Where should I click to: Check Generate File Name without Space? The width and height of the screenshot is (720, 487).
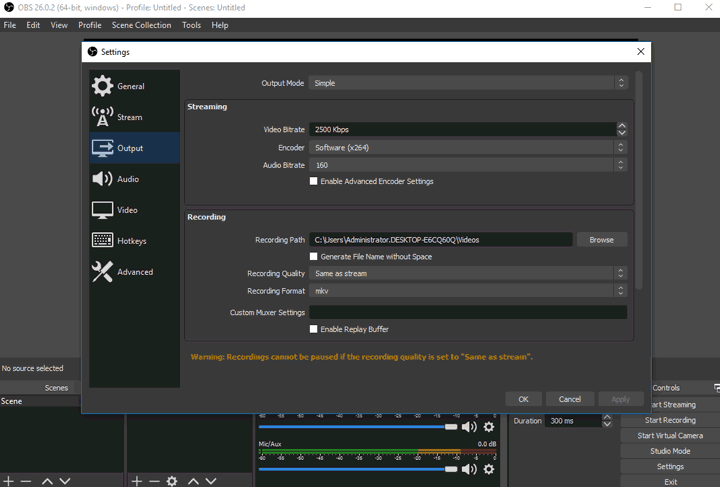click(x=314, y=257)
